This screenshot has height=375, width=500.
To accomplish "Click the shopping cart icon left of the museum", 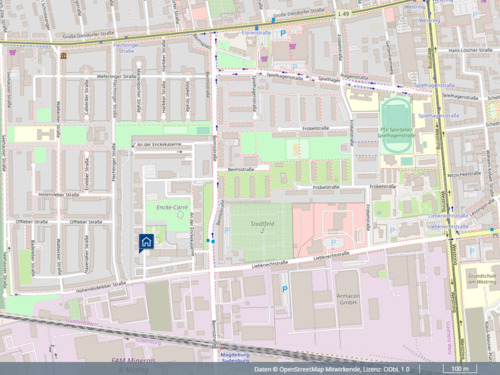I will tap(13, 52).
